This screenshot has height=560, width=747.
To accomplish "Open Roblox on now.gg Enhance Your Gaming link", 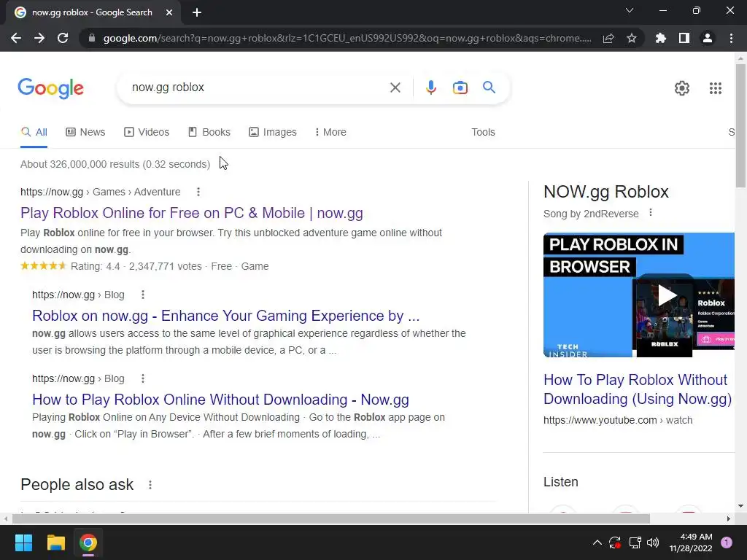I will click(x=226, y=316).
